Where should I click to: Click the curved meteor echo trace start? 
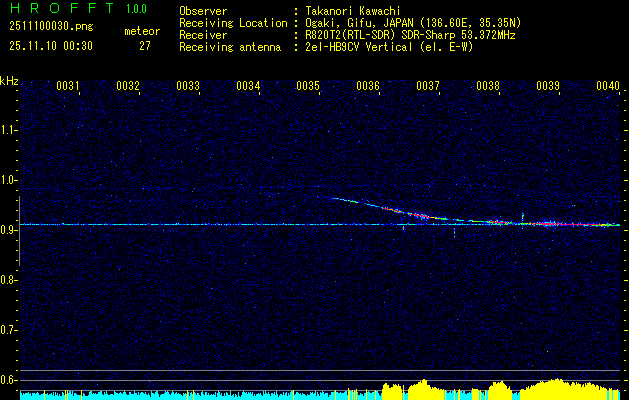[333, 198]
